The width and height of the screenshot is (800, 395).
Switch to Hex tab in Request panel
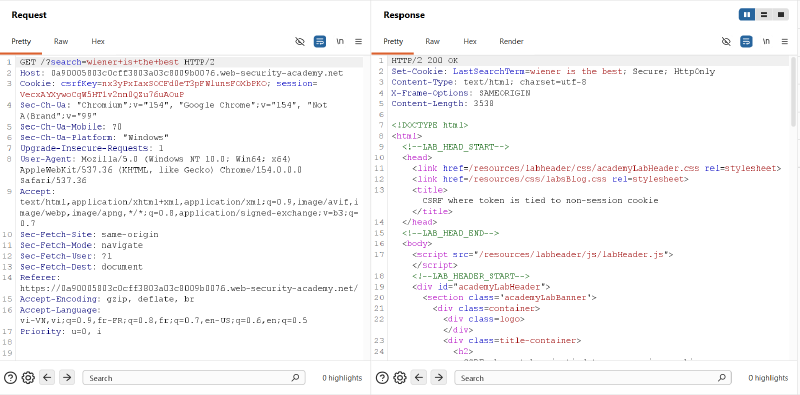point(98,41)
